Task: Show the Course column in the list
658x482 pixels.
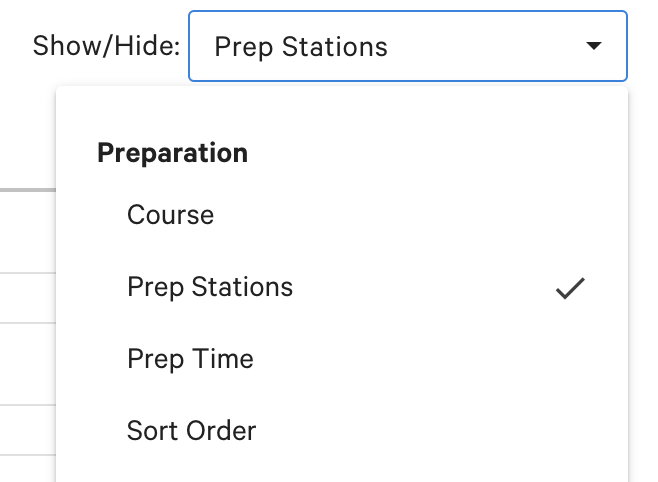Action: point(170,215)
